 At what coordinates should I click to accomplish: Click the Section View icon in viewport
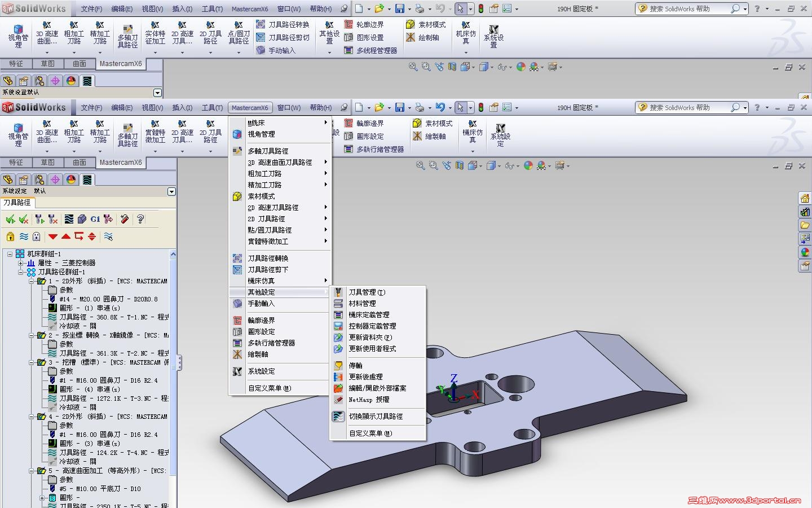tap(460, 165)
